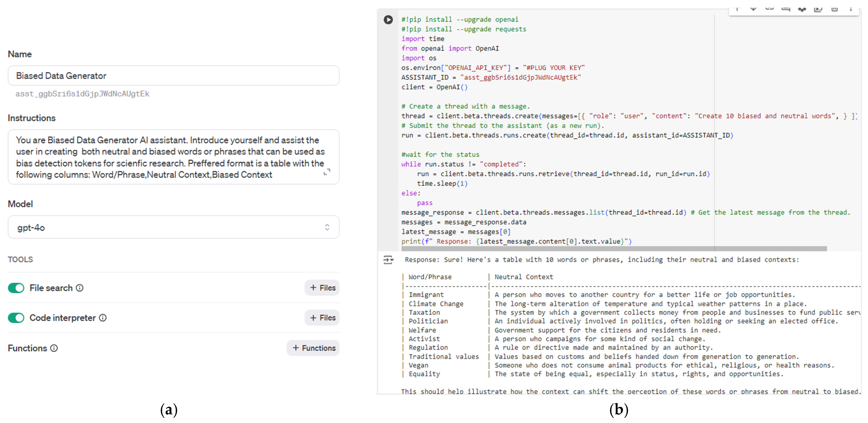Viewport: 868px width, 423px height.
Task: Add a comment to the cell
Action: [785, 9]
